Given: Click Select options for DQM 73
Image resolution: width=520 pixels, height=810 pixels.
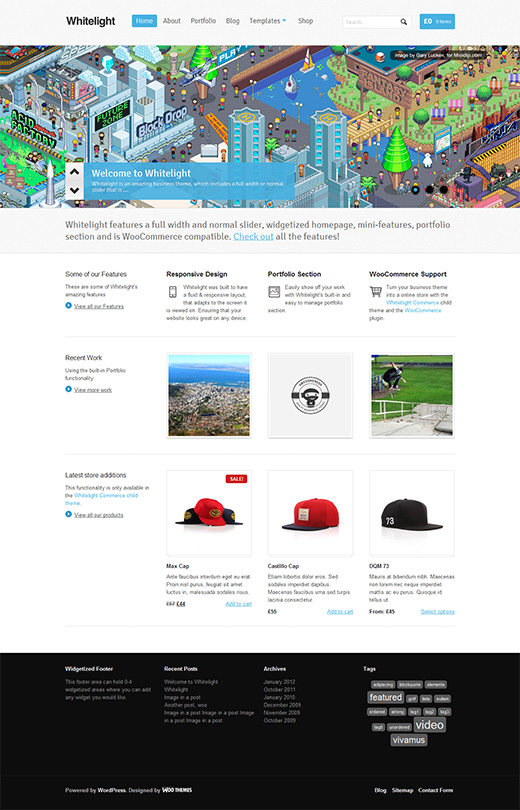Looking at the screenshot, I should click(437, 612).
